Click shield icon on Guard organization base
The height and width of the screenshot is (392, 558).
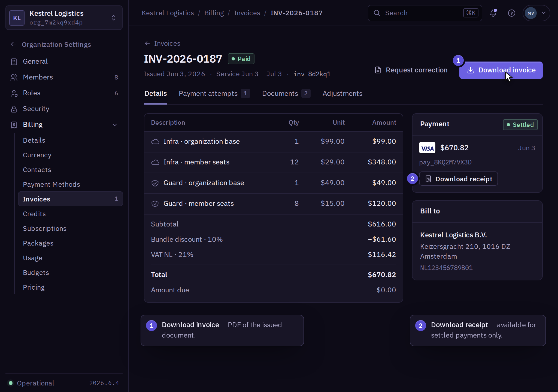tap(155, 183)
